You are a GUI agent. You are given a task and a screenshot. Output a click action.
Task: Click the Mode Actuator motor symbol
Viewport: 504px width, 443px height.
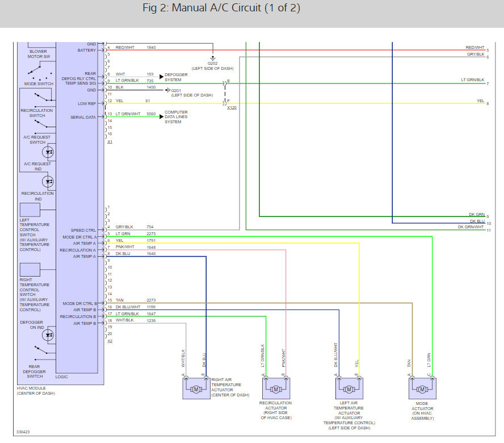click(x=422, y=389)
